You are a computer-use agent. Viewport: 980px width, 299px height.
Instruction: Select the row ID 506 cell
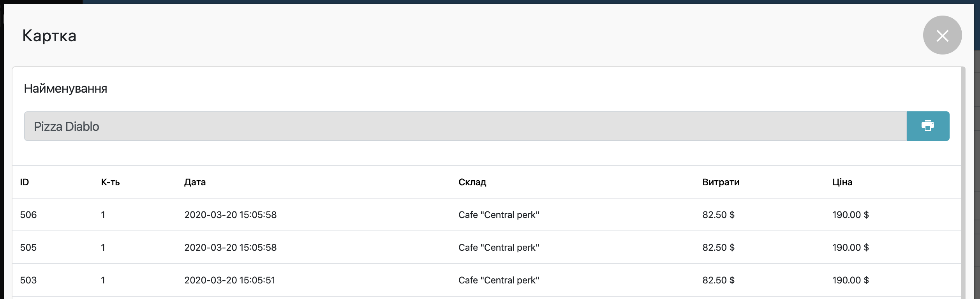[x=28, y=215]
